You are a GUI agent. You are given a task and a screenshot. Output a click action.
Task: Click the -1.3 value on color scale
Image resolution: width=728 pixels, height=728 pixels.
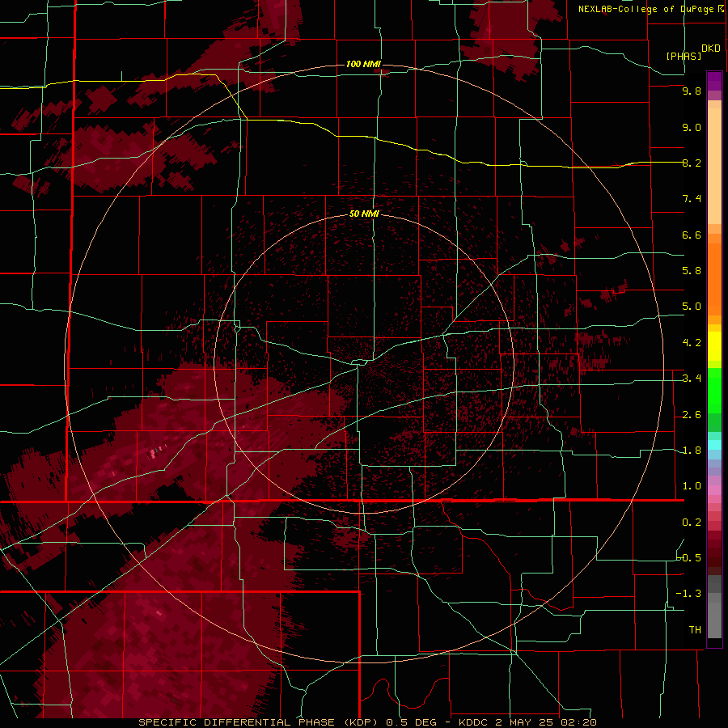(689, 595)
